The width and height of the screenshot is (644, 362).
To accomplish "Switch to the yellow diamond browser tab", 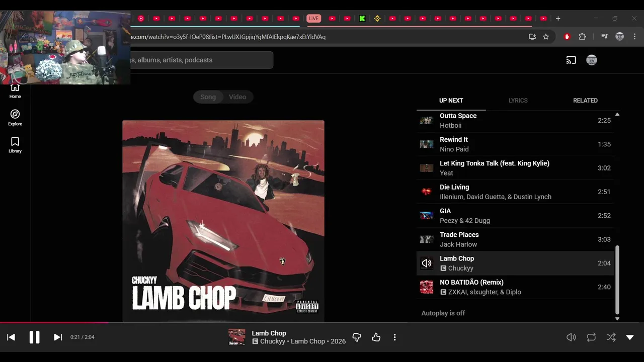I will tap(377, 19).
